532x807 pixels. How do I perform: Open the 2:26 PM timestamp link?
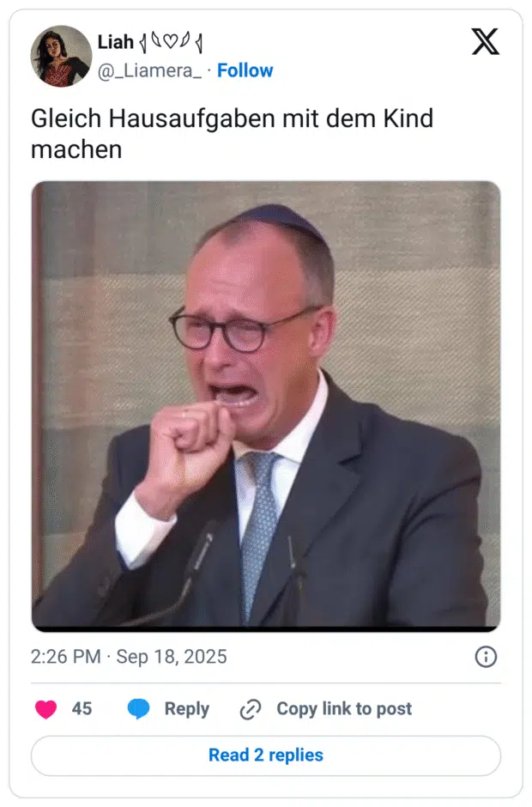(x=66, y=657)
